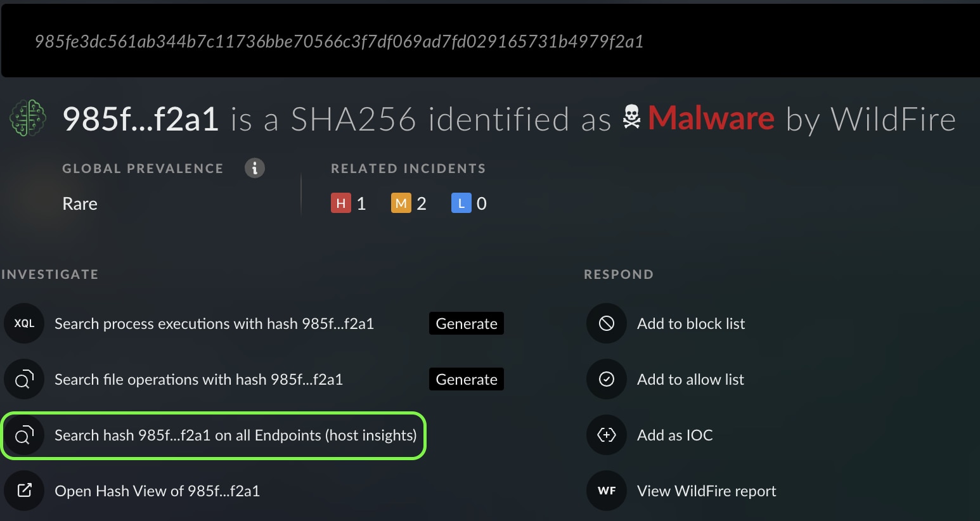
Task: Select Add to block list
Action: point(691,324)
